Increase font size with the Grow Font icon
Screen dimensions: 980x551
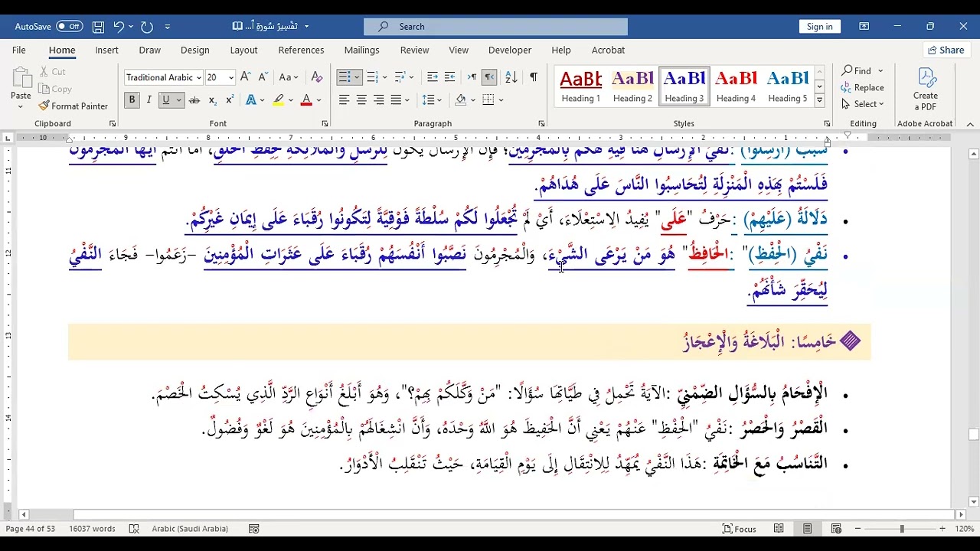(245, 77)
